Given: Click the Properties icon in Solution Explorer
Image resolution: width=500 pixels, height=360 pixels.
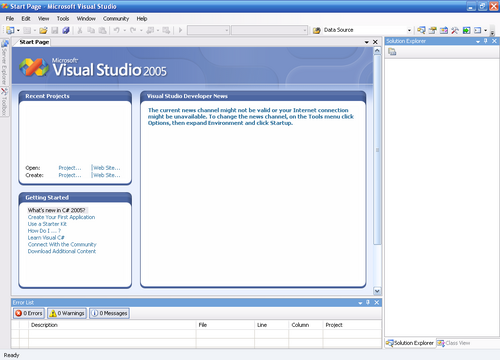Looking at the screenshot, I should coord(392,52).
